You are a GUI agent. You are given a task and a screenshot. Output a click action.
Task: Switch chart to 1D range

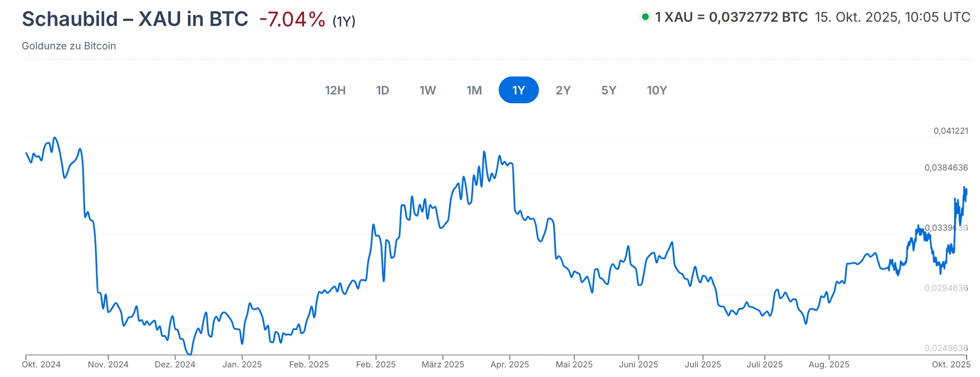(382, 90)
